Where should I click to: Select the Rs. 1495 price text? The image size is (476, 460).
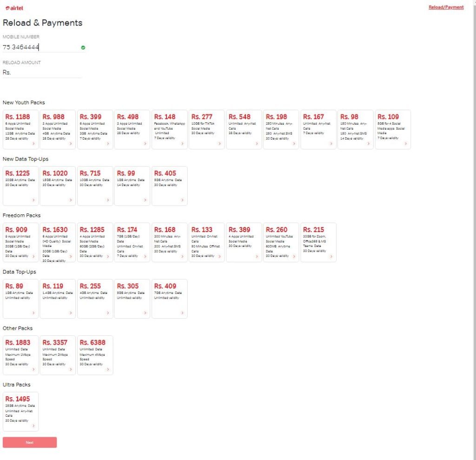pos(18,399)
